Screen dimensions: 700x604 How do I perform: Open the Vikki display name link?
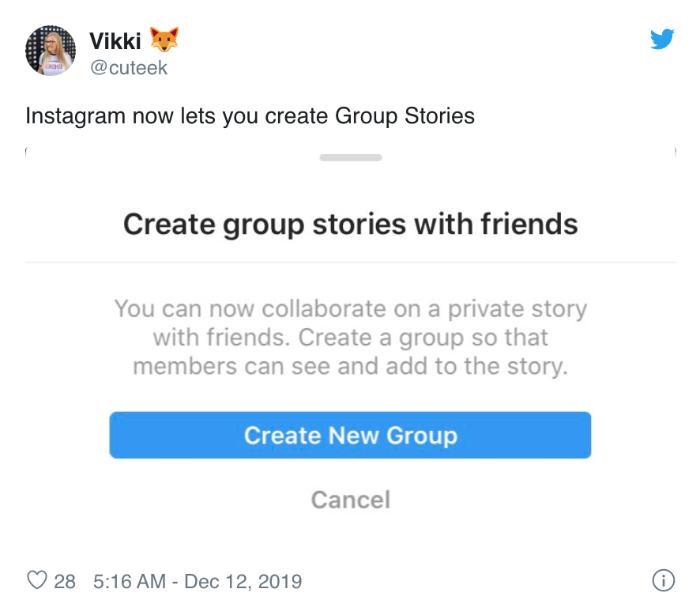tap(115, 42)
